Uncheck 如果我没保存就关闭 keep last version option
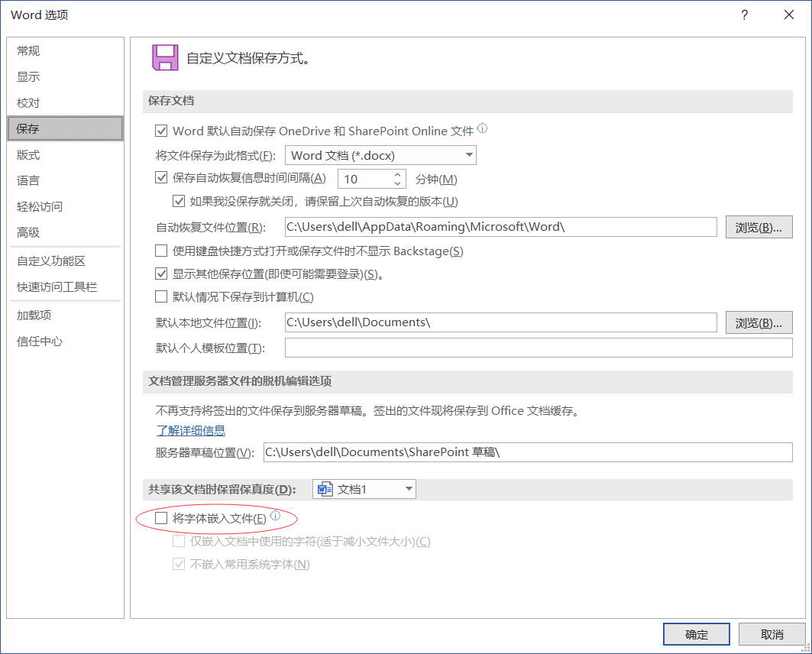The width and height of the screenshot is (812, 654). (x=179, y=201)
